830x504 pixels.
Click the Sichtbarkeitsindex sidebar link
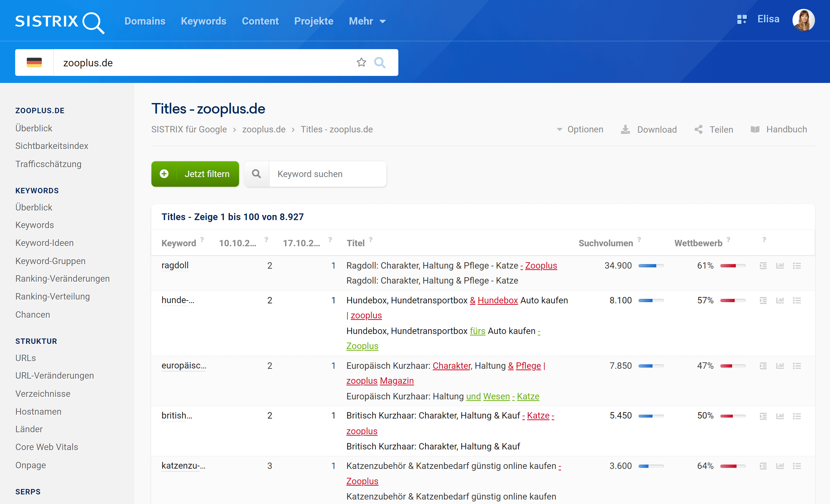tap(52, 146)
